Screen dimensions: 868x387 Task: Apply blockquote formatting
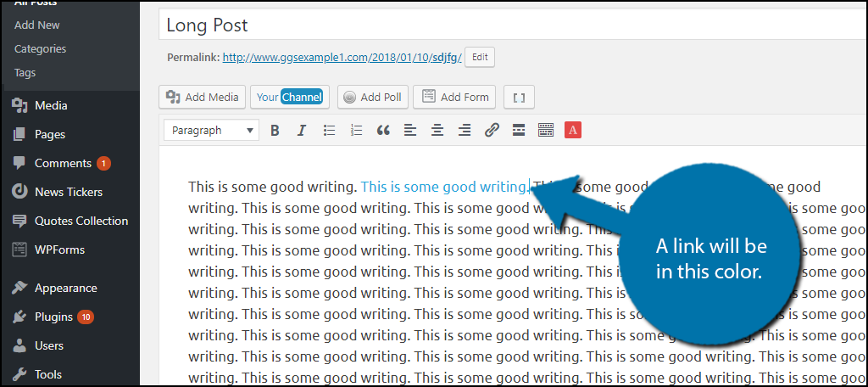[383, 131]
